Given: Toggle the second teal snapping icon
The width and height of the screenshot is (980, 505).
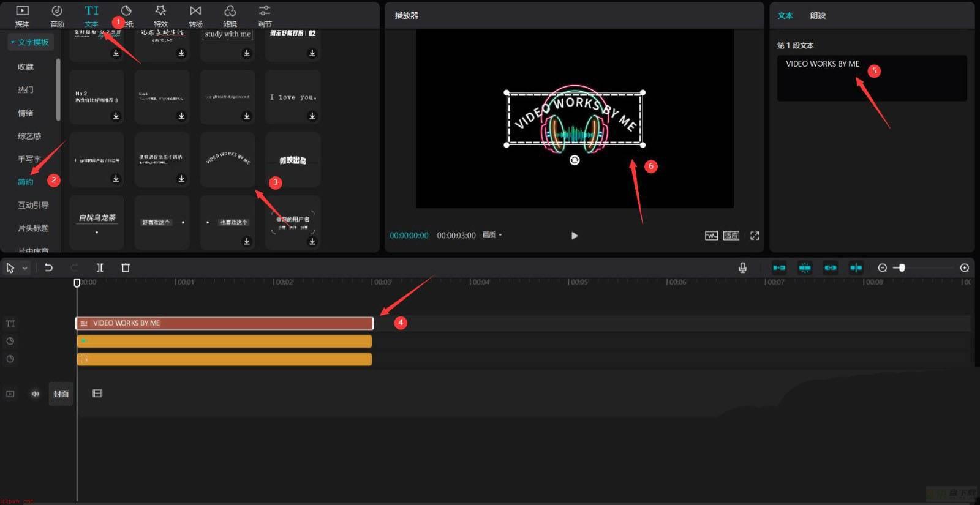Looking at the screenshot, I should [x=805, y=267].
